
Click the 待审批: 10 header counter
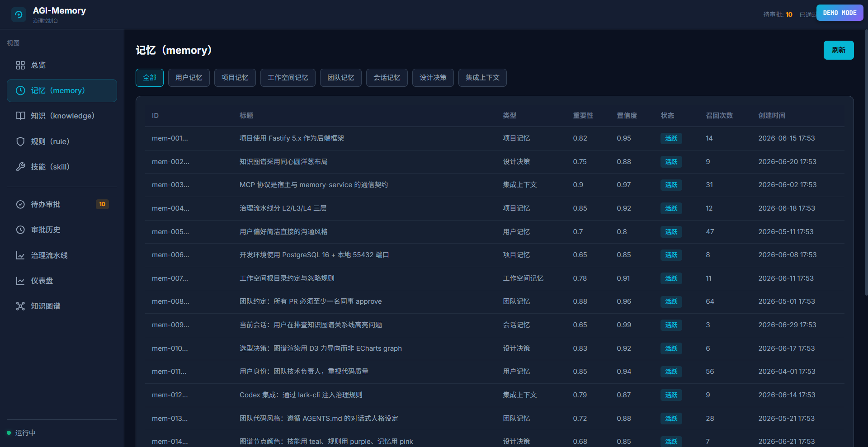(778, 14)
